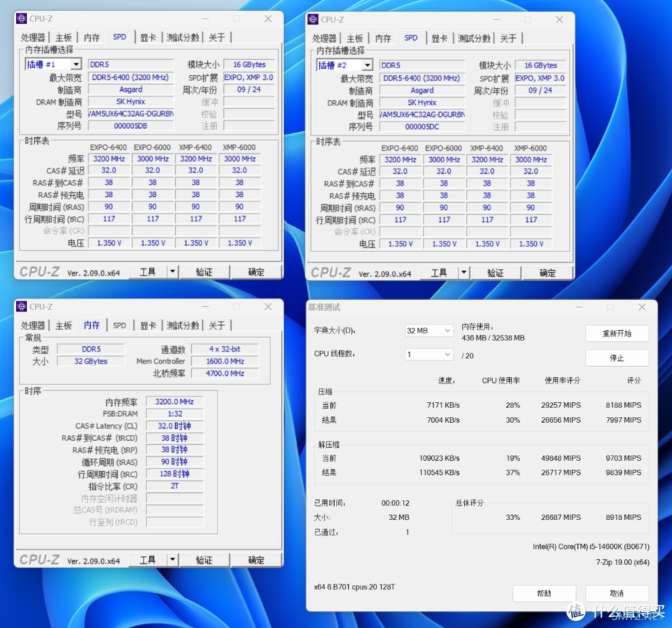This screenshot has width=672, height=628.
Task: Switch to 主板 tab in the slot #2 window
Action: 355,39
